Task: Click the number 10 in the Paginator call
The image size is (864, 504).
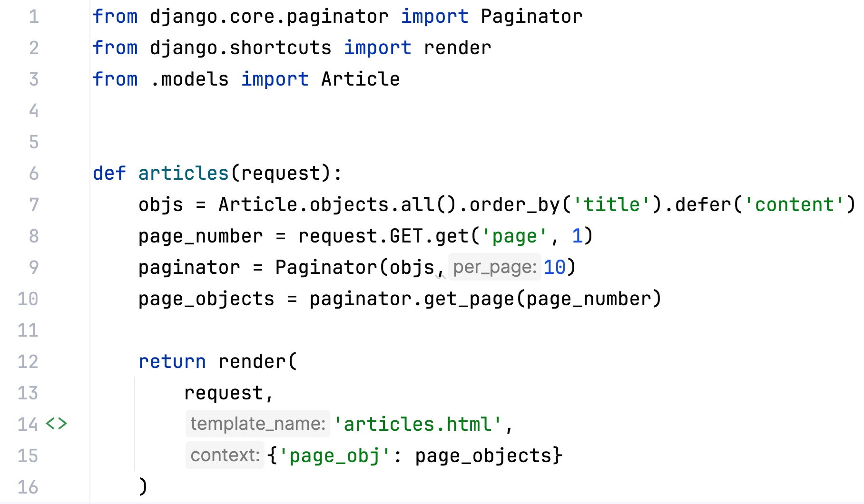Action: pyautogui.click(x=554, y=267)
